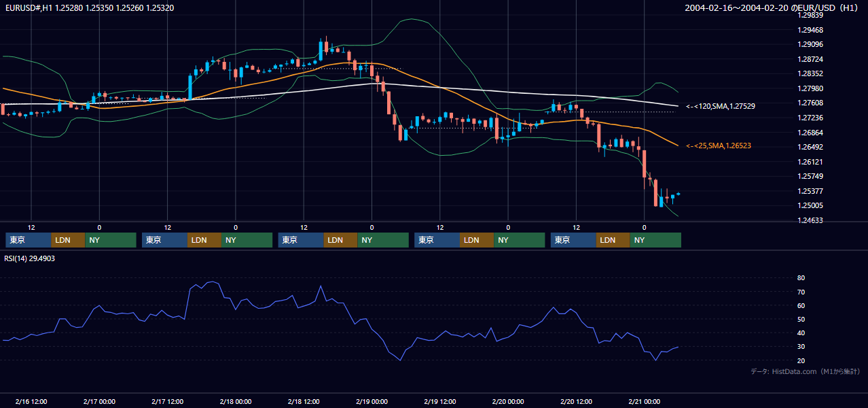Image resolution: width=868 pixels, height=408 pixels.
Task: Click price axis label 1.26121
Action: tap(810, 162)
